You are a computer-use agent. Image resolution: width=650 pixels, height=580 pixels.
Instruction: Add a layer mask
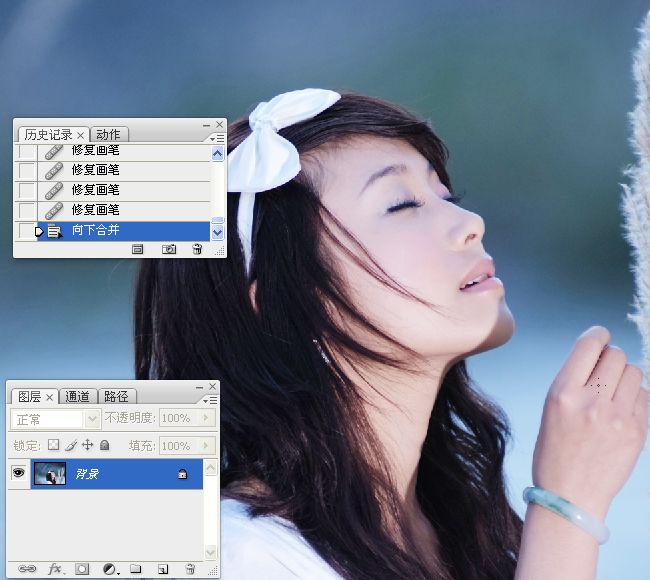coord(83,569)
